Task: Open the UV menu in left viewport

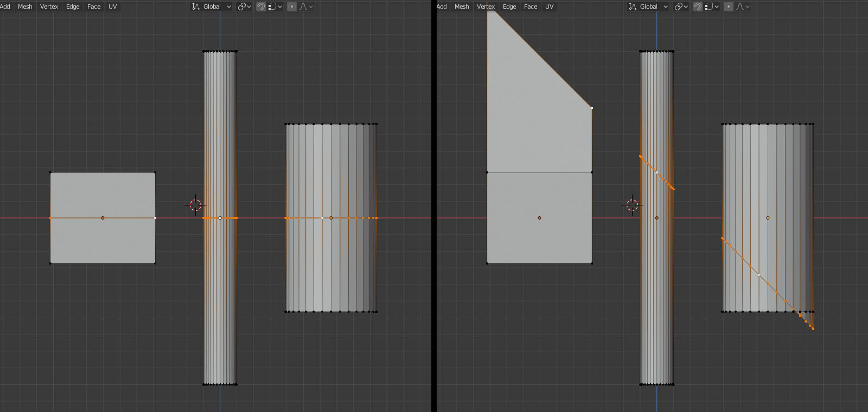Action: (x=113, y=7)
